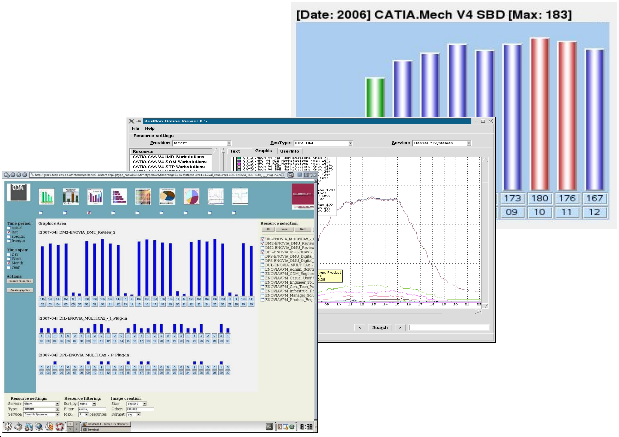Select the purple and blue bar chart thumbnail
619x437 pixels.
[x=95, y=196]
